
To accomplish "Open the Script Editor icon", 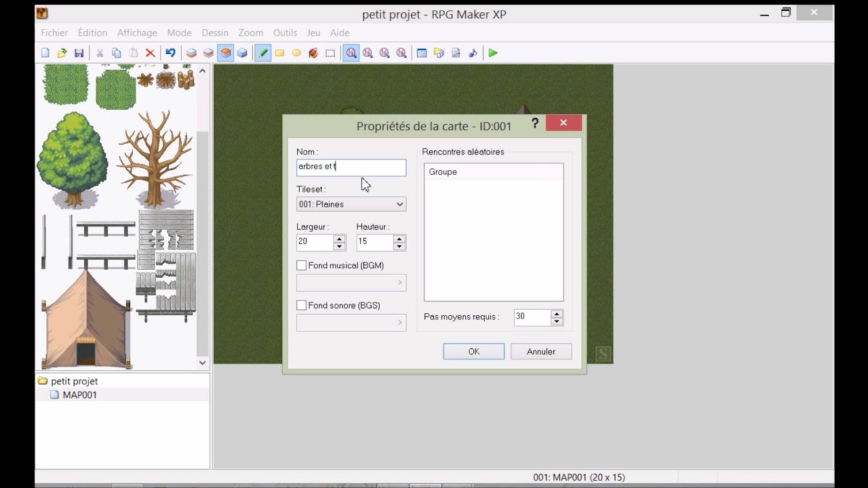I will point(456,53).
